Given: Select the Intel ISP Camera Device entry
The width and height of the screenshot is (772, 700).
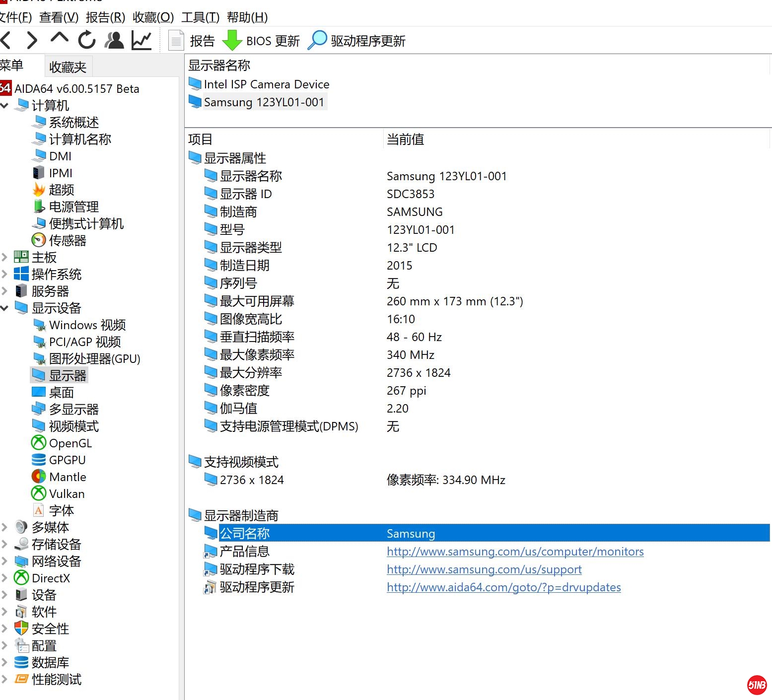Looking at the screenshot, I should pyautogui.click(x=266, y=84).
